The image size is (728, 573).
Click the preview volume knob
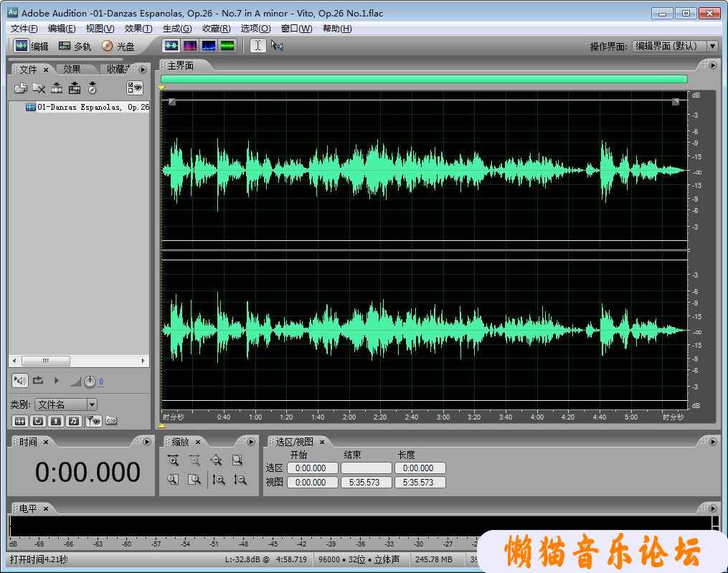coord(90,382)
